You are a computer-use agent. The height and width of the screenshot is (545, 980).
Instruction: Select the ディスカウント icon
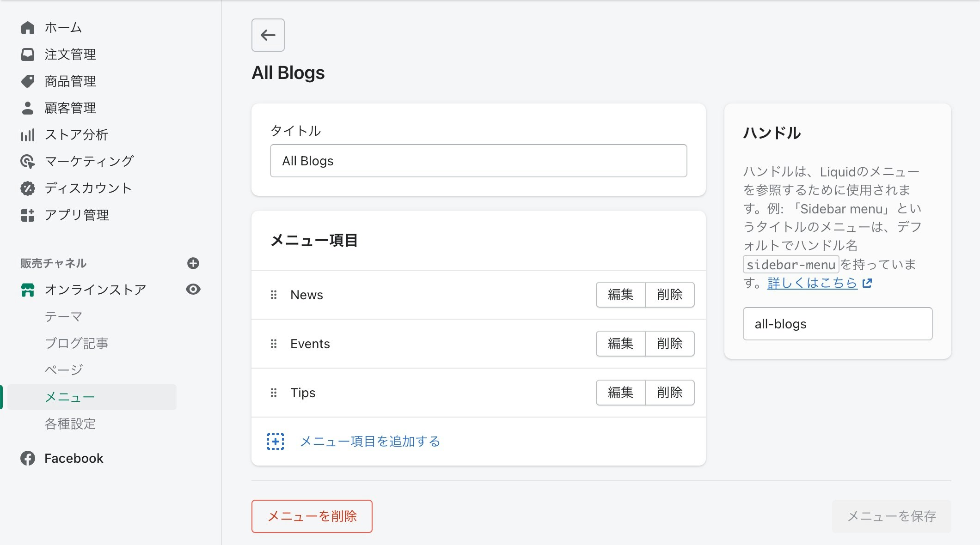point(28,188)
